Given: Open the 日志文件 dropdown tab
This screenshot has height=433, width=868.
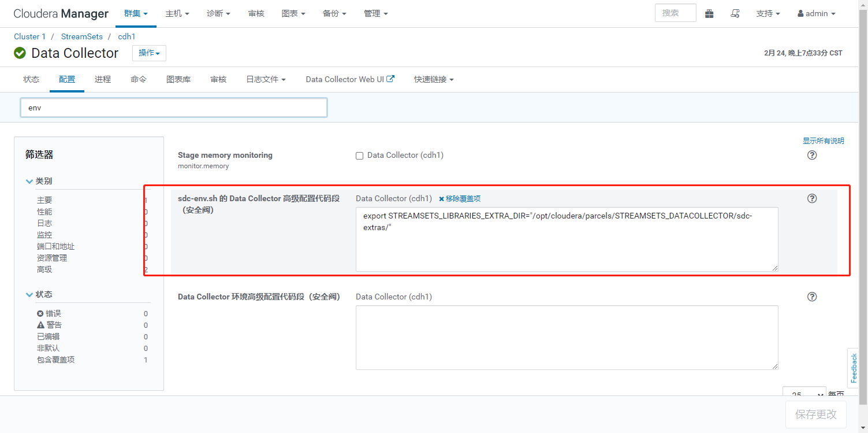Looking at the screenshot, I should coord(266,79).
